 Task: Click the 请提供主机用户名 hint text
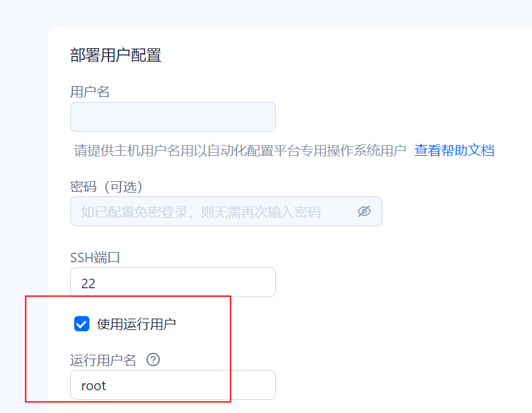tap(240, 150)
